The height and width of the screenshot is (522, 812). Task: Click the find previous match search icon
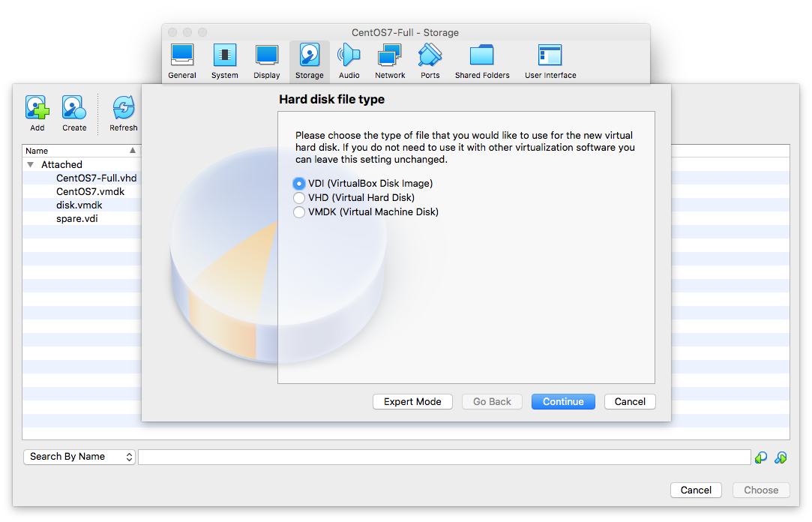point(761,457)
